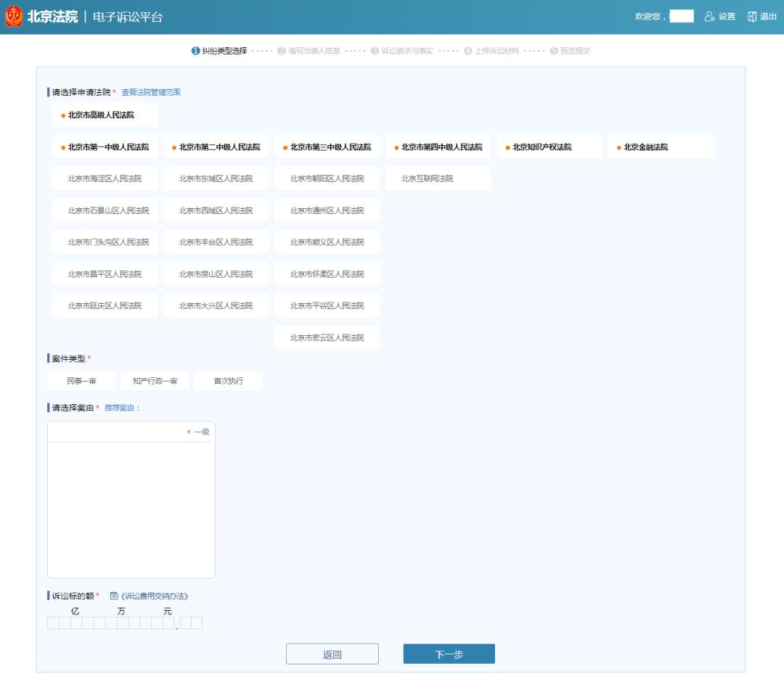Click 推荐案由 label
Viewport: 784px width, 687px height.
121,408
